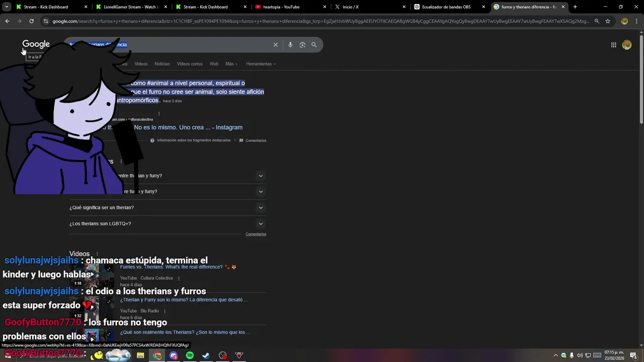This screenshot has width=644, height=362.
Task: Open options for Blu Radio video
Action: [165, 311]
